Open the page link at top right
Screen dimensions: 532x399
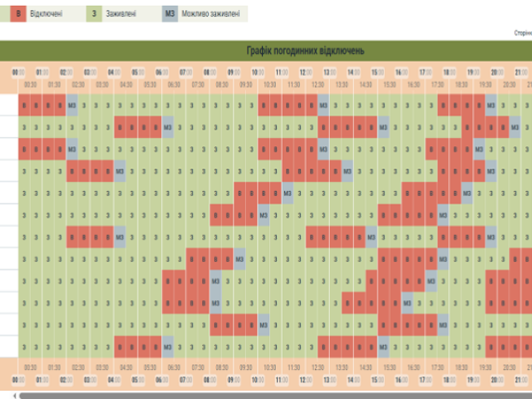[523, 33]
